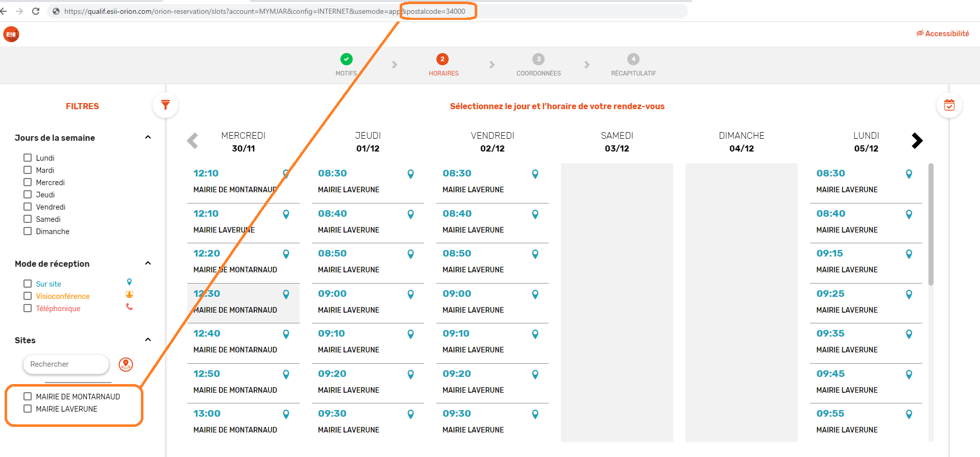Click map pin of Thursday 09:10 slot
980x457 pixels.
(410, 334)
